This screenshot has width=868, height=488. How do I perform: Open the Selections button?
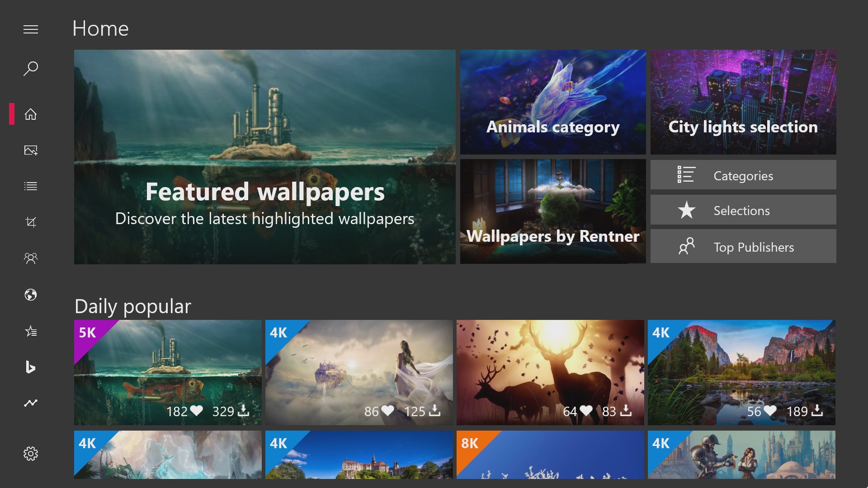tap(743, 210)
